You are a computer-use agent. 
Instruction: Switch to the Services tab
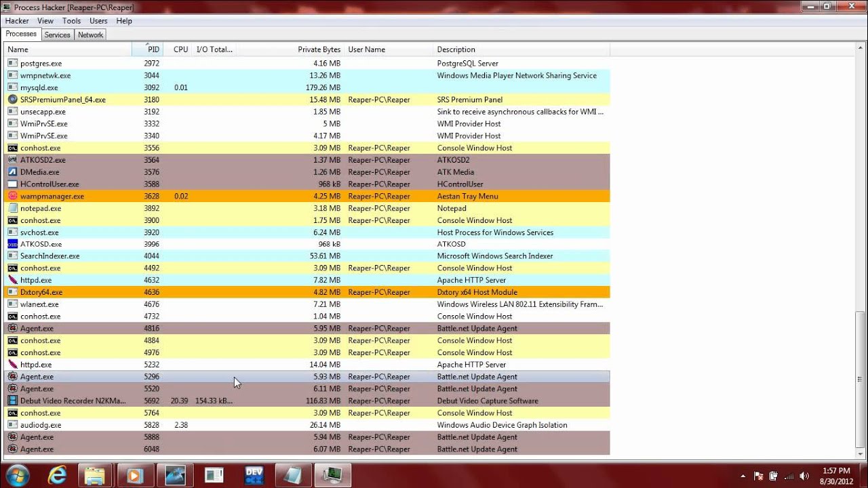(x=58, y=35)
